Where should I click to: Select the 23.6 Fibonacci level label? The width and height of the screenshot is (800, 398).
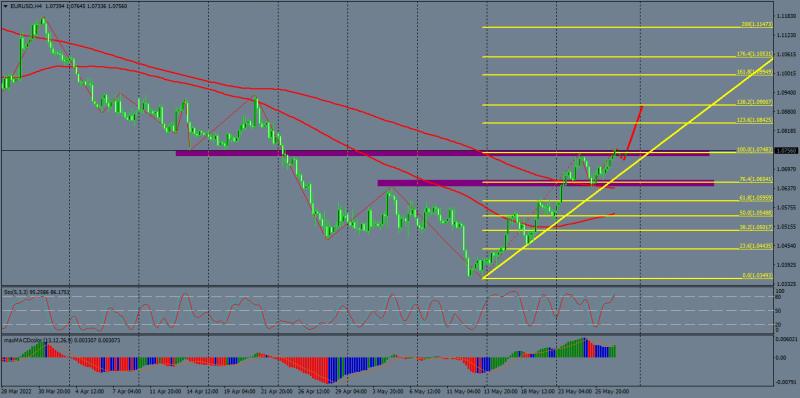[756, 246]
